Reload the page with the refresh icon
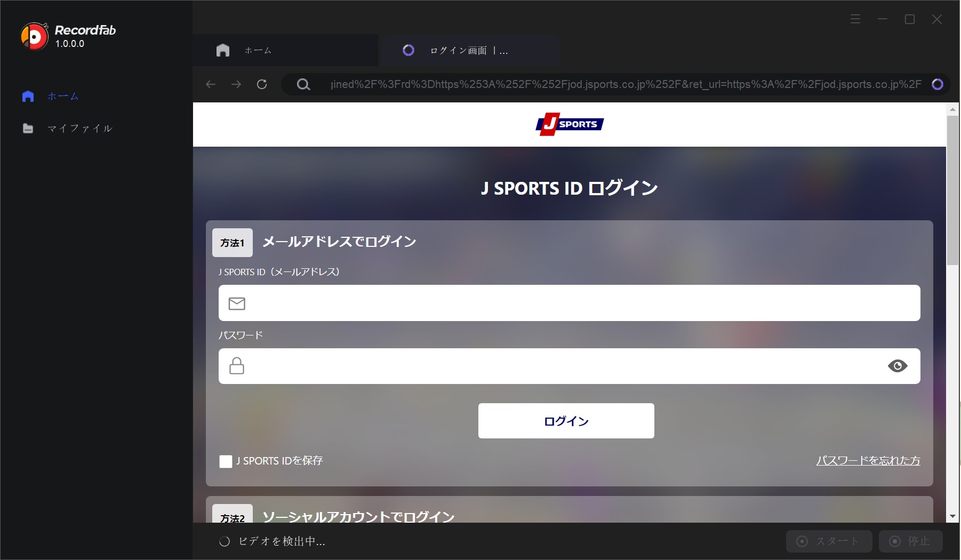 pos(262,84)
